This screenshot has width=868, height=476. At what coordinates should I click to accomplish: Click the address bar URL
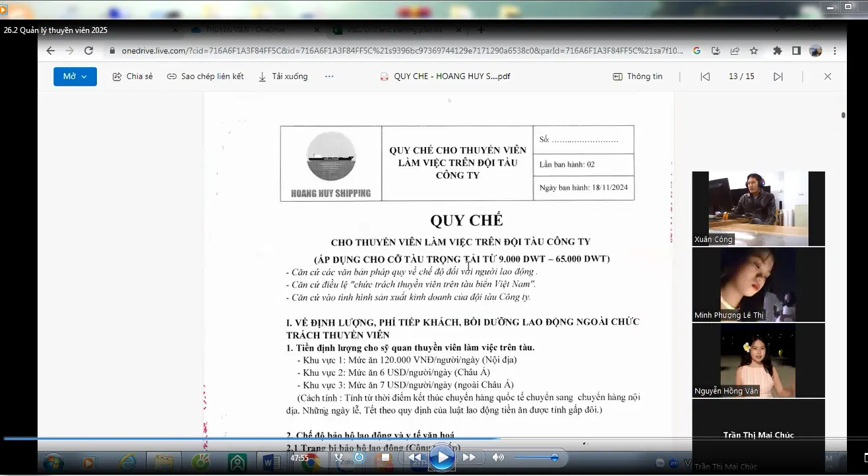(x=402, y=51)
